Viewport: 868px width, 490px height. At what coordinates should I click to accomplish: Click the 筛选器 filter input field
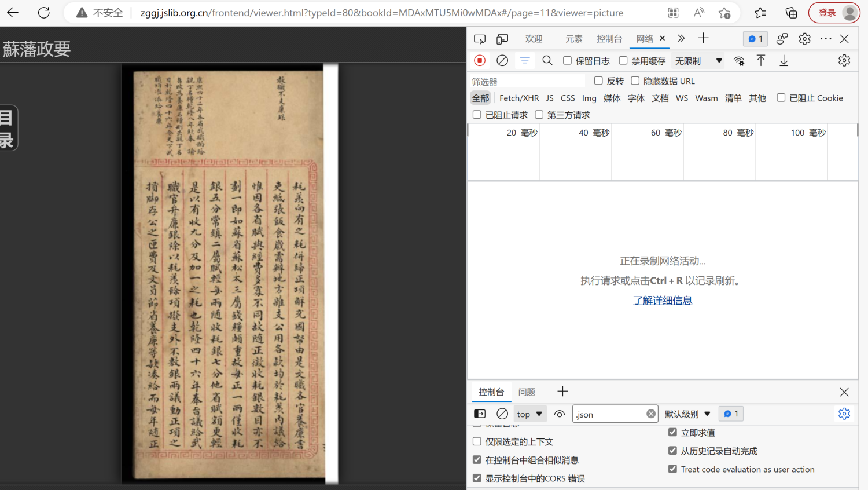click(x=527, y=81)
